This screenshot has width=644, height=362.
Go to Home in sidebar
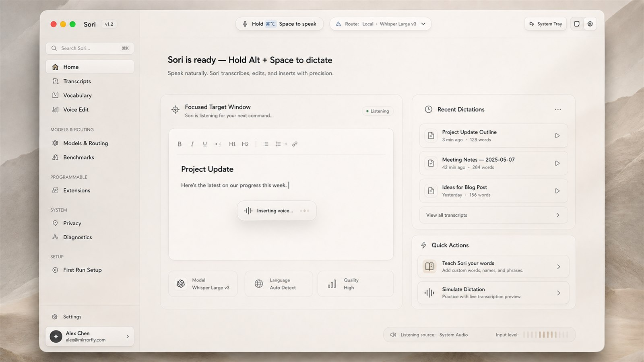pos(90,67)
